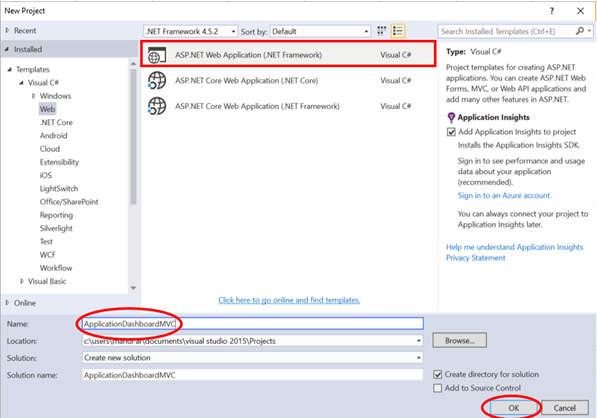Expand the Recent section
The image size is (597, 418).
pos(7,30)
